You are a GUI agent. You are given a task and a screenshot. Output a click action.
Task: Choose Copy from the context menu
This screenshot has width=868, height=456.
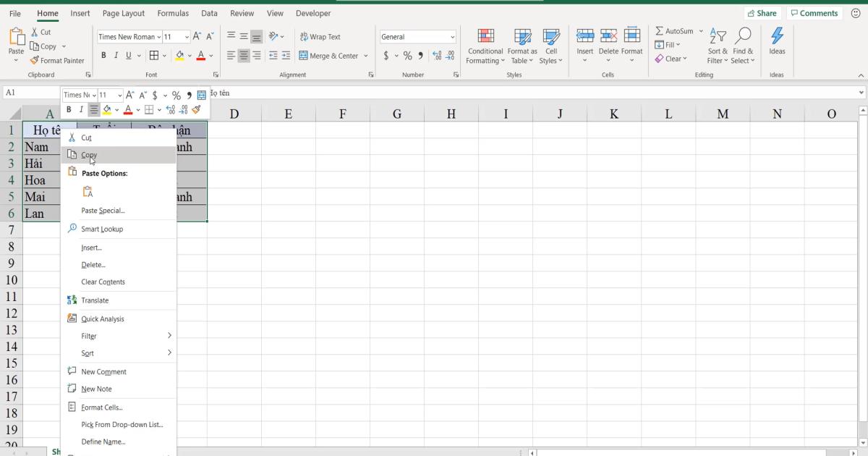(90, 154)
